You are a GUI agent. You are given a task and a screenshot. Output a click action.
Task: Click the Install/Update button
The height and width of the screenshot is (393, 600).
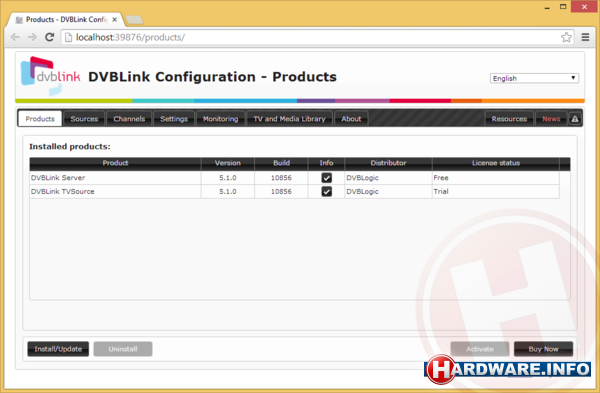[58, 349]
